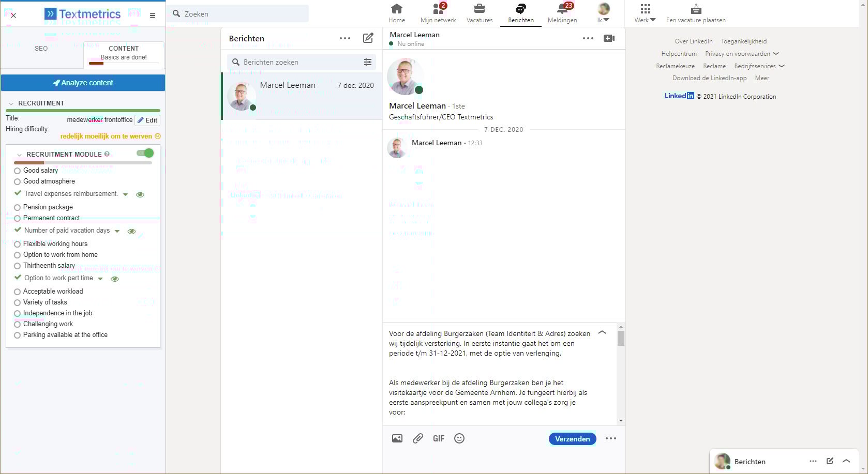Screen dimensions: 868x474
Task: Open Toegankelijkheid link
Action: [744, 41]
